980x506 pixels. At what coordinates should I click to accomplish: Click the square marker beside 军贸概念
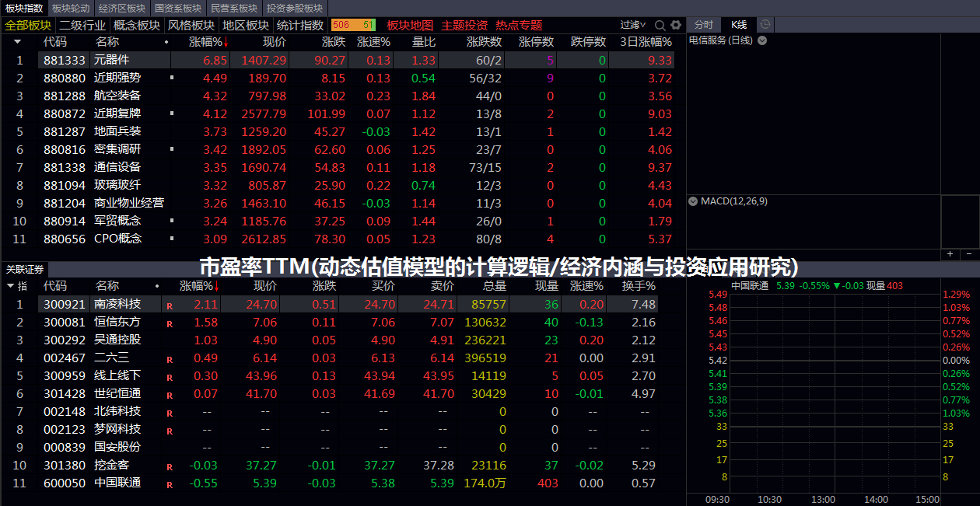(171, 221)
